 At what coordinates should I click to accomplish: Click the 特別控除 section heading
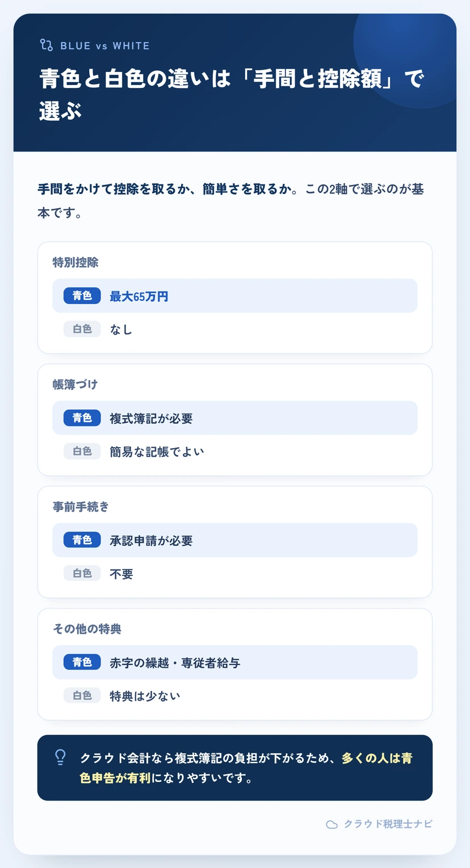pos(75,262)
